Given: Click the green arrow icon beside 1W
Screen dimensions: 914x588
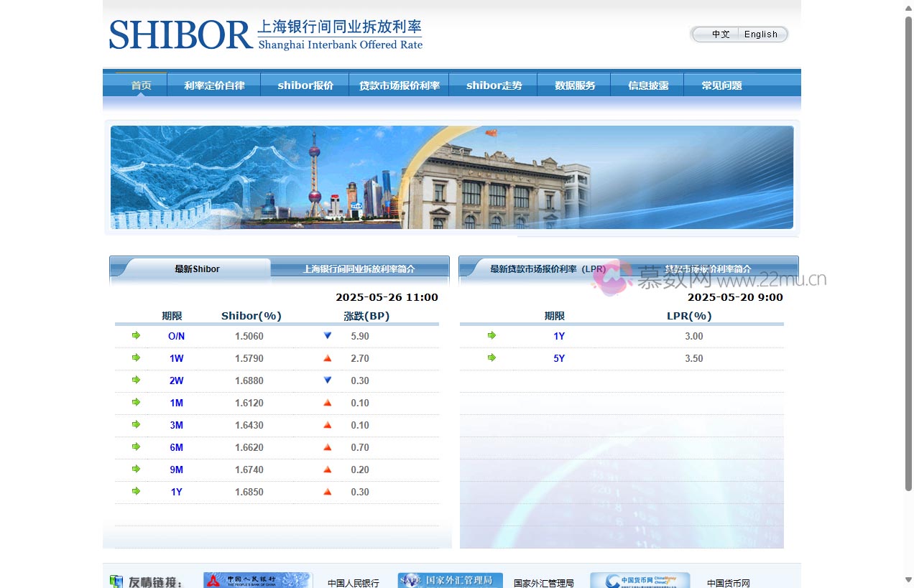Looking at the screenshot, I should 136,358.
